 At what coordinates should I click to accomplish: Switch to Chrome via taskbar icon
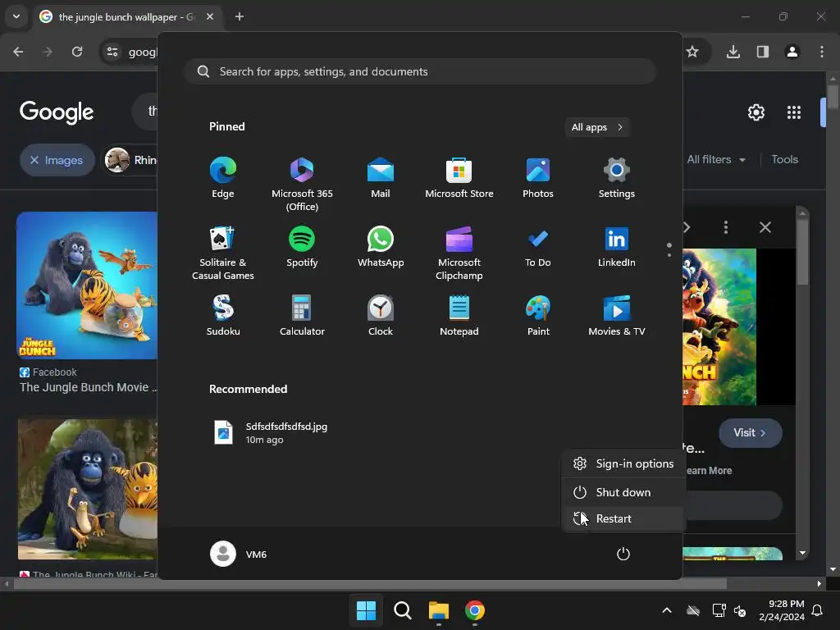tap(475, 610)
